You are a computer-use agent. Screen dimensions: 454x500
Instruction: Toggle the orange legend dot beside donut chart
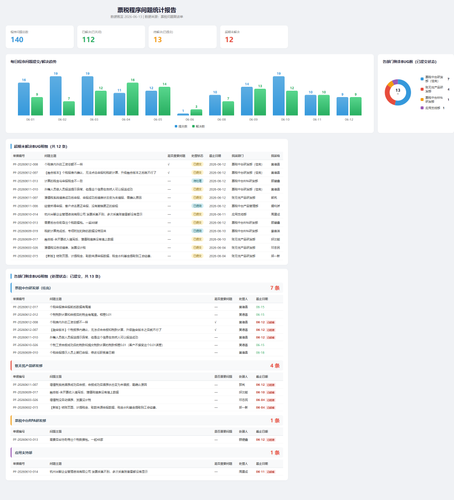click(422, 99)
